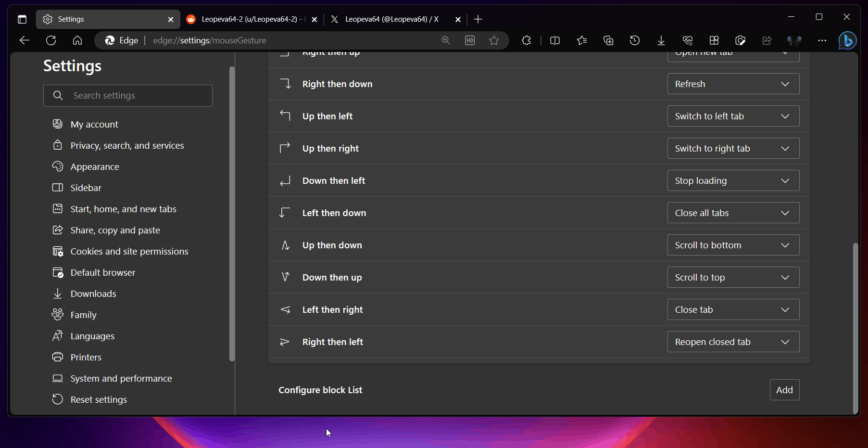This screenshot has width=868, height=448.
Task: Open the Down then up action dropdown
Action: [733, 277]
